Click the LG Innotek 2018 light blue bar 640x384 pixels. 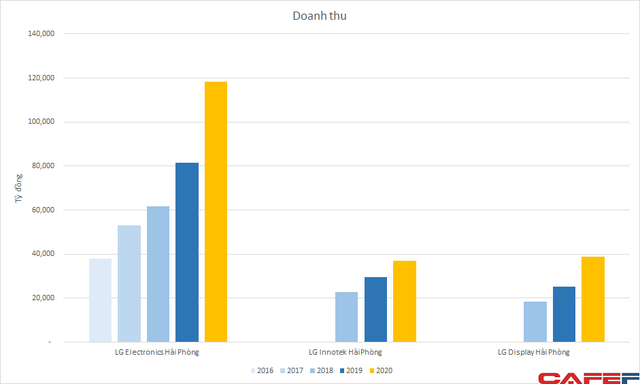(x=347, y=317)
